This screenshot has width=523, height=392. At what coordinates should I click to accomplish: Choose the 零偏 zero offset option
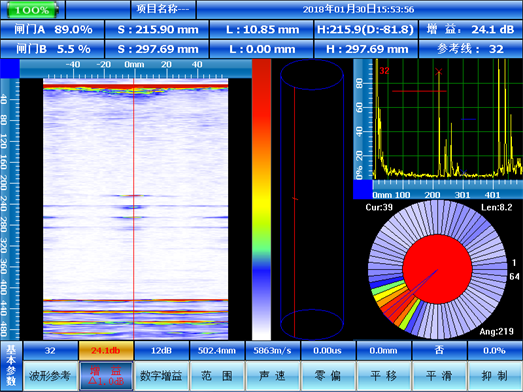[x=328, y=376]
